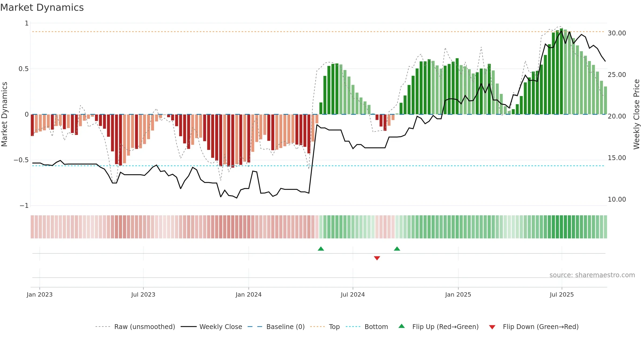Click the green Flip Up triangle icon in legend

[402, 326]
